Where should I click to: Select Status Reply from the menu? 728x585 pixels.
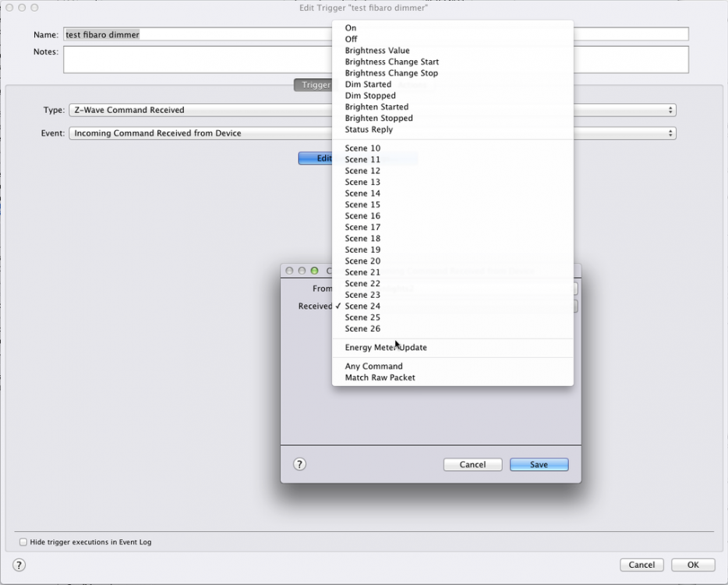coord(369,129)
